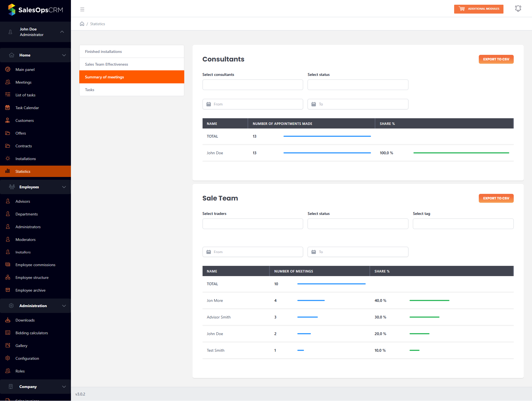The height and width of the screenshot is (401, 532).
Task: Open Select traders dropdown field
Action: pyautogui.click(x=252, y=224)
